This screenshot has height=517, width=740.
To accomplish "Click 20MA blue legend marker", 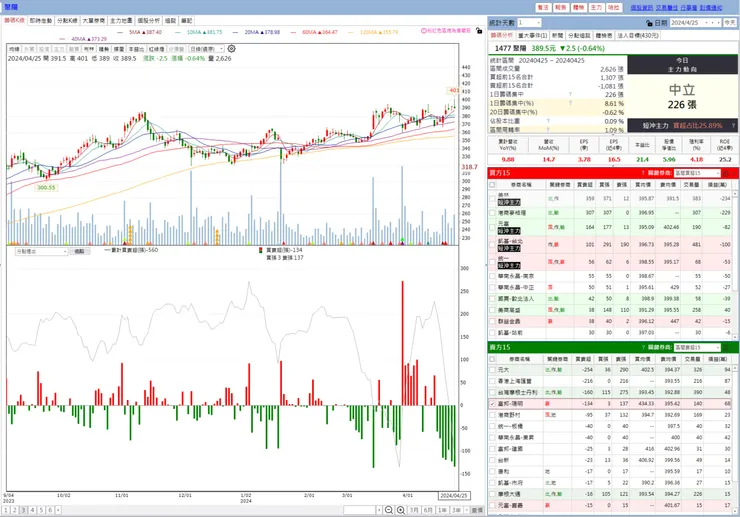I will (235, 33).
